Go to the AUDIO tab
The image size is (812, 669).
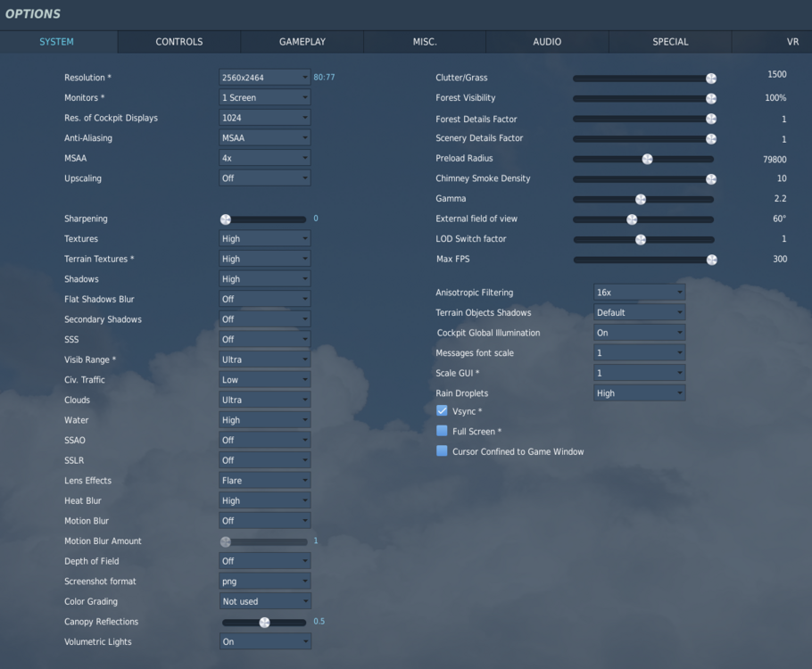point(547,42)
